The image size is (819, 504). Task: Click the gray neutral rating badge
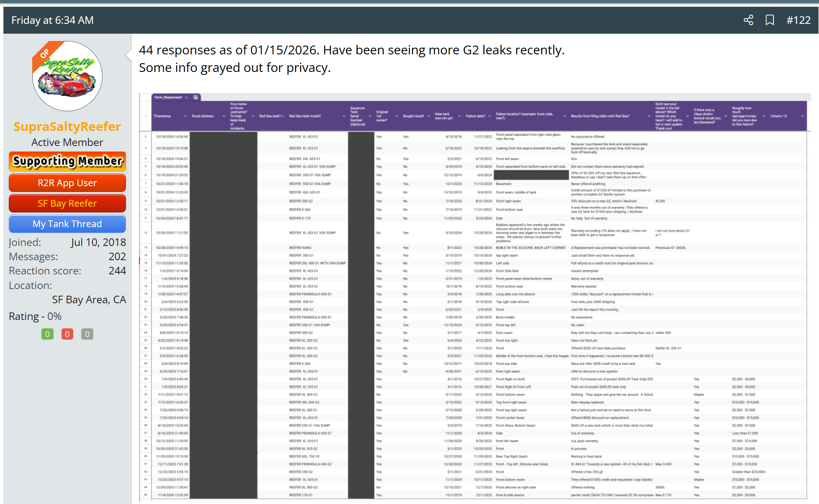pos(87,334)
